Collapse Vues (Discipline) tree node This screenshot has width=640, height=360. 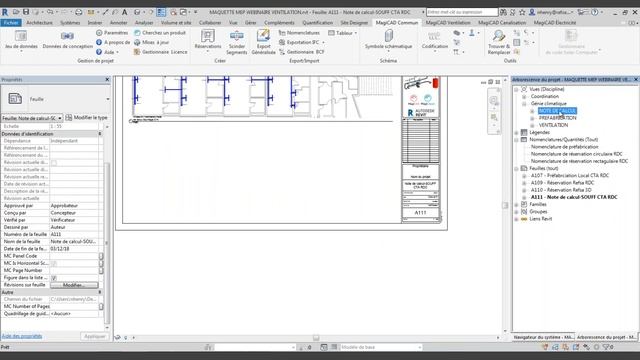point(516,89)
